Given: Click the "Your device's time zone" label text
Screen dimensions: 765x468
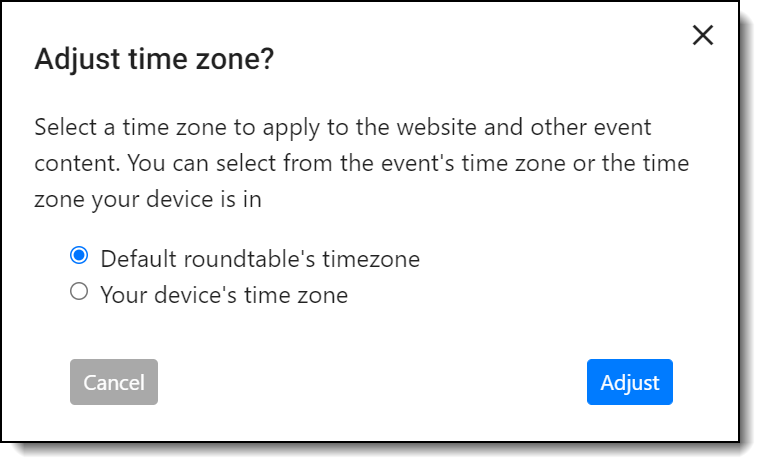Looking at the screenshot, I should (x=224, y=295).
